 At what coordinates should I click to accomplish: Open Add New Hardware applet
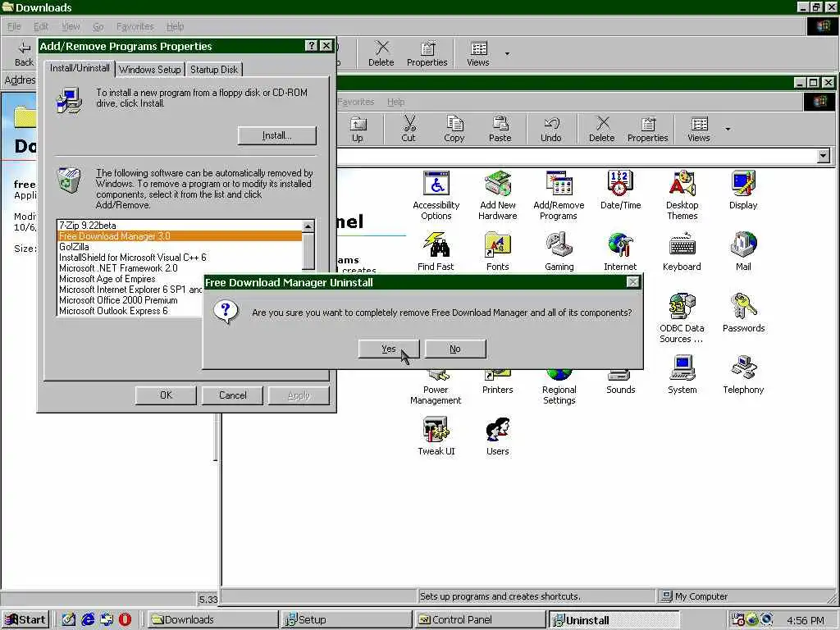pyautogui.click(x=498, y=195)
